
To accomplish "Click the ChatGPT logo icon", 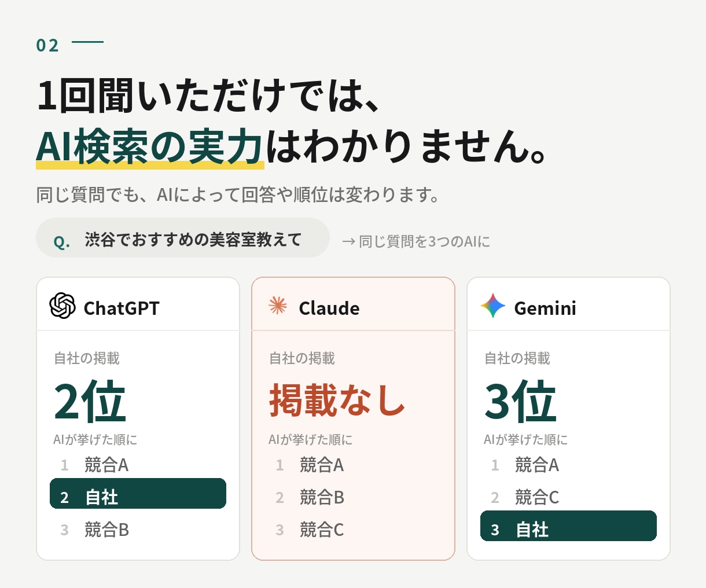I will [x=62, y=306].
